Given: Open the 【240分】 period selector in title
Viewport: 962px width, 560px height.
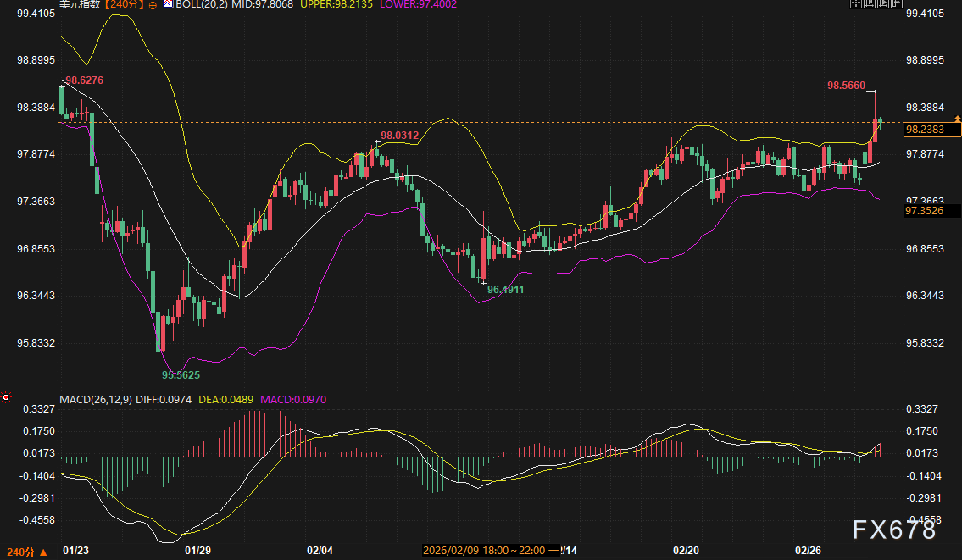Looking at the screenshot, I should pyautogui.click(x=125, y=5).
